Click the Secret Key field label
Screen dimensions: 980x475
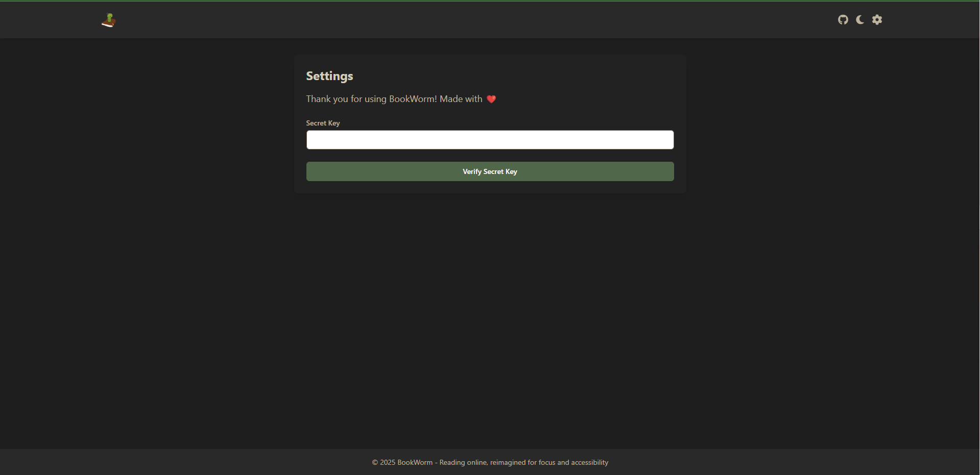[x=323, y=123]
